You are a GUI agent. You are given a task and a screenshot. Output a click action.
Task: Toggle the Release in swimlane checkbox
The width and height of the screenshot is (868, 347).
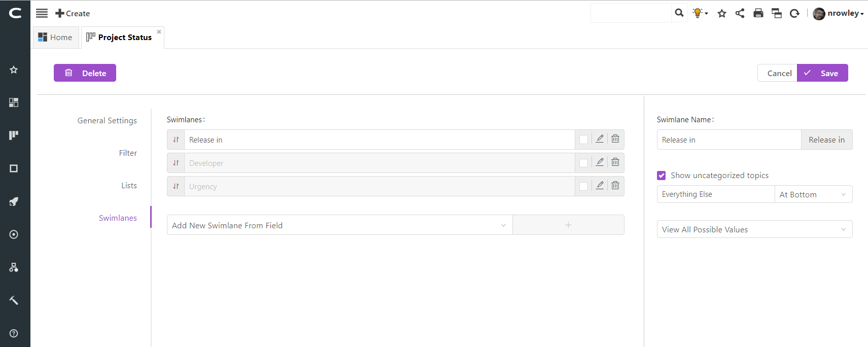(x=584, y=140)
